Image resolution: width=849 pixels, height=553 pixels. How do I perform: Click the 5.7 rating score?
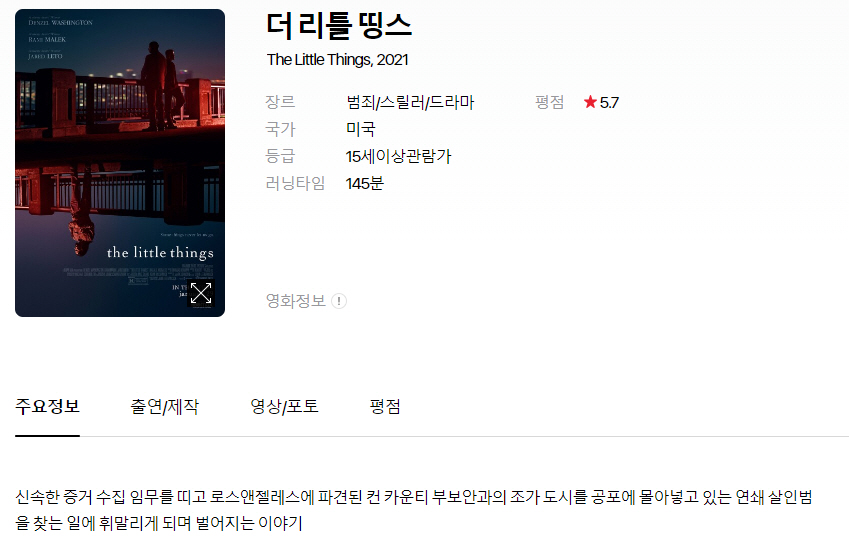click(x=609, y=102)
